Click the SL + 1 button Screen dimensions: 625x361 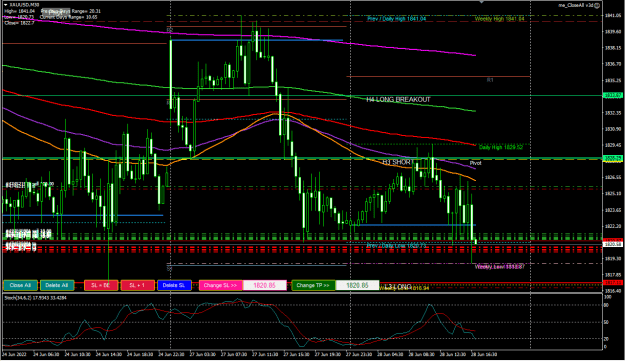(138, 285)
